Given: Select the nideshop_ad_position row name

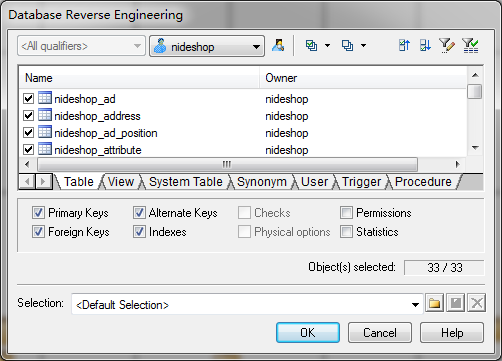Looking at the screenshot, I should pos(106,133).
